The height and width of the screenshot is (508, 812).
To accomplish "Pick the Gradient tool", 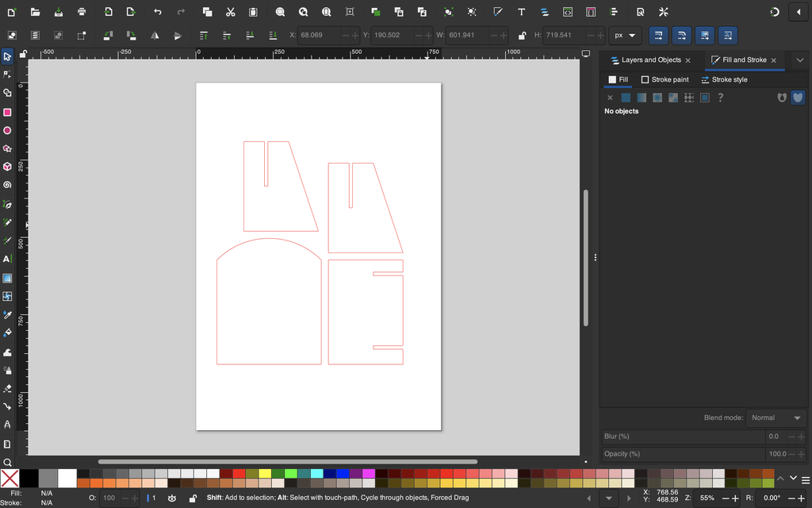I will point(7,278).
